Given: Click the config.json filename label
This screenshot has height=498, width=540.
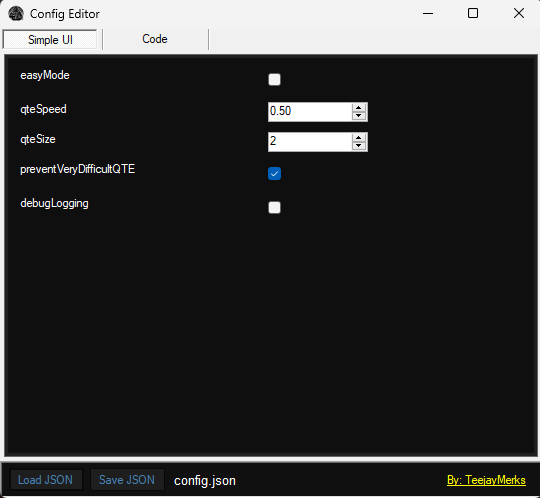Looking at the screenshot, I should pyautogui.click(x=205, y=481).
